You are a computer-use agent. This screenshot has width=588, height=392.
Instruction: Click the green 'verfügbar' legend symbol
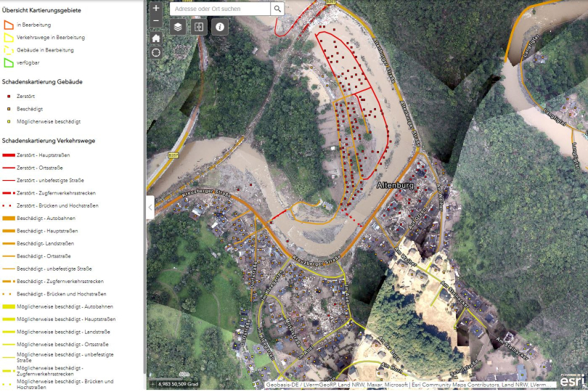pos(9,63)
